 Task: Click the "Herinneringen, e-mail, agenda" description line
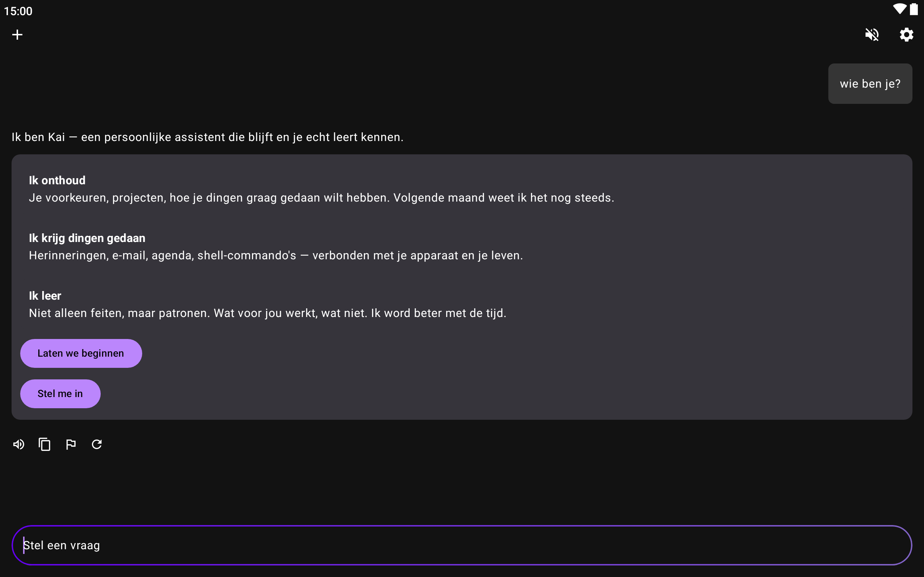point(276,255)
